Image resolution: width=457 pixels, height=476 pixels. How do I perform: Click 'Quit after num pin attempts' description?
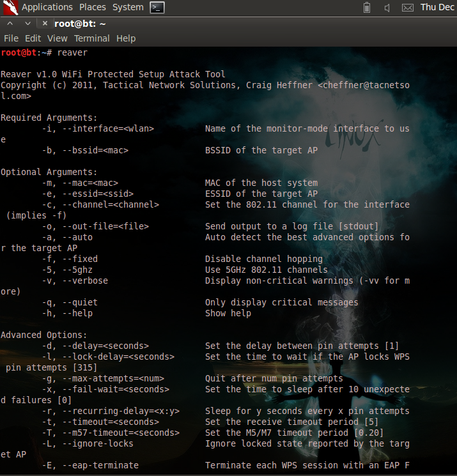click(274, 378)
